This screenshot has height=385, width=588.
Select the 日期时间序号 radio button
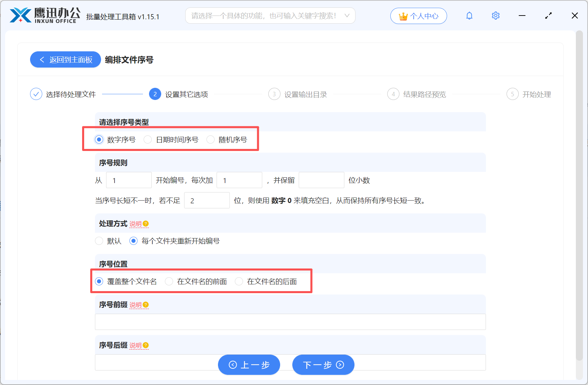[148, 139]
